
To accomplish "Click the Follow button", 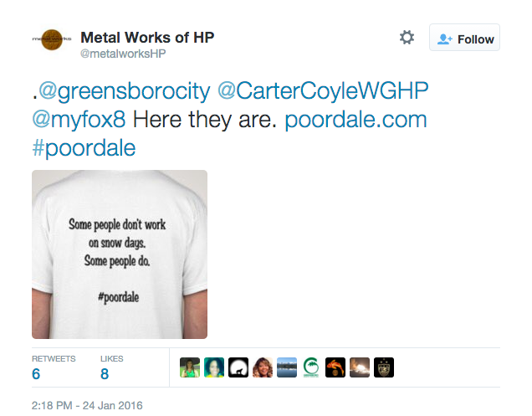I will click(x=464, y=38).
